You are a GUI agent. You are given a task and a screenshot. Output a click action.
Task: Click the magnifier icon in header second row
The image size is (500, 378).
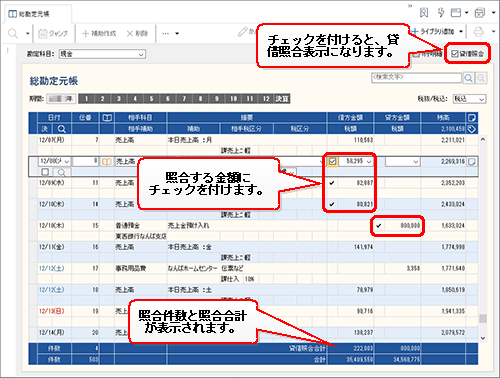(62, 129)
